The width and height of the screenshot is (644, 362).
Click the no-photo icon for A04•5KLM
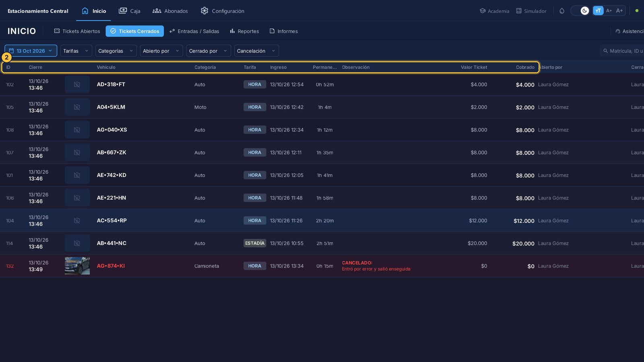point(77,107)
